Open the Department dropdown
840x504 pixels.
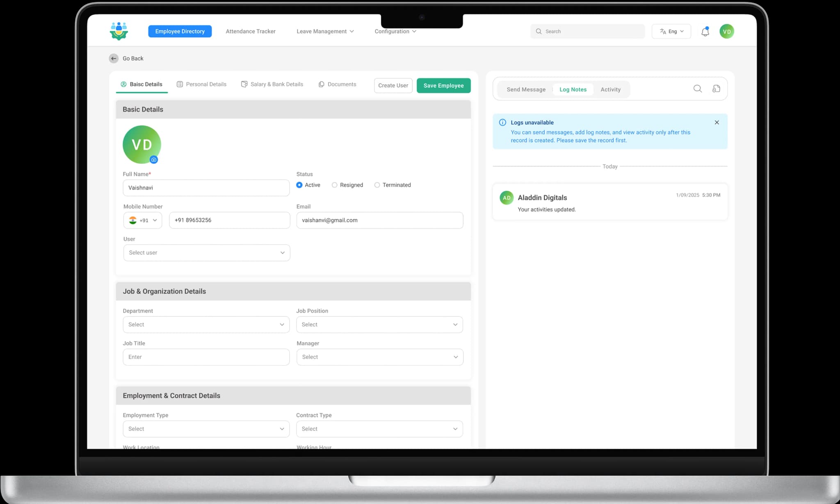pyautogui.click(x=206, y=325)
